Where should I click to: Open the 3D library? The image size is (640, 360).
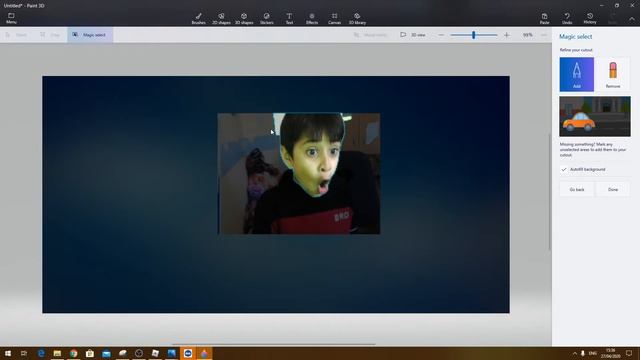click(357, 18)
